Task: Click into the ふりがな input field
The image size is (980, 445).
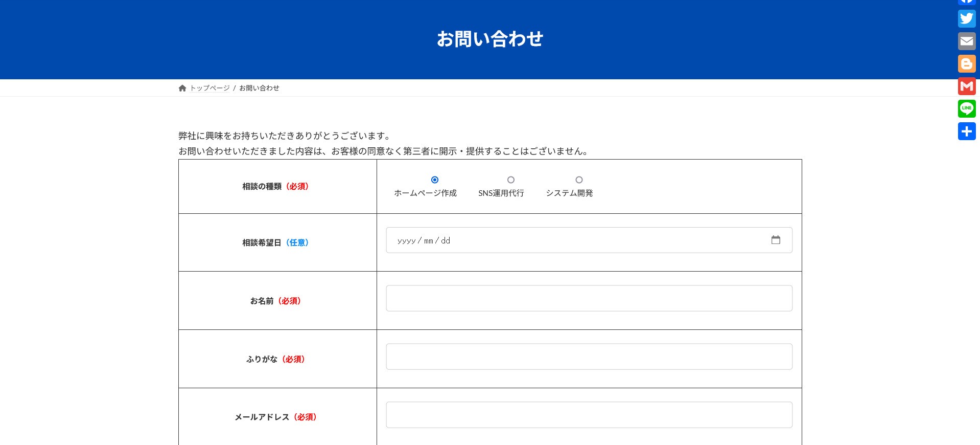Action: click(589, 357)
